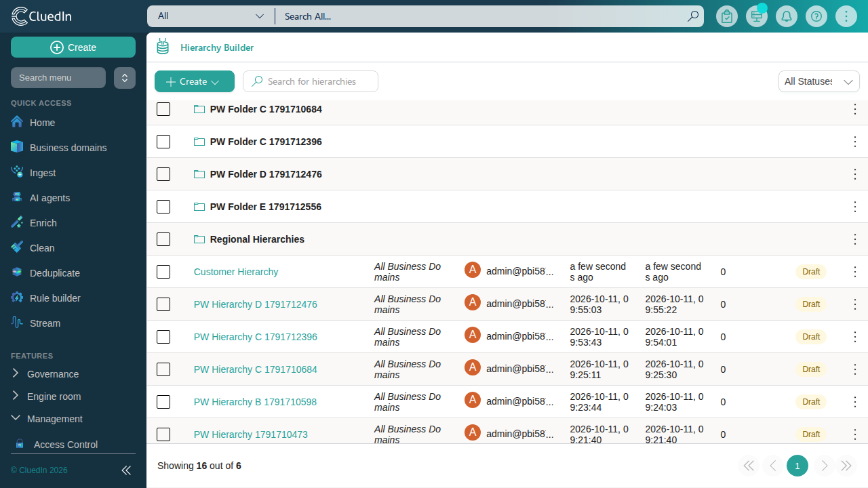Open the notifications bell icon
This screenshot has width=868, height=488.
pos(787,16)
